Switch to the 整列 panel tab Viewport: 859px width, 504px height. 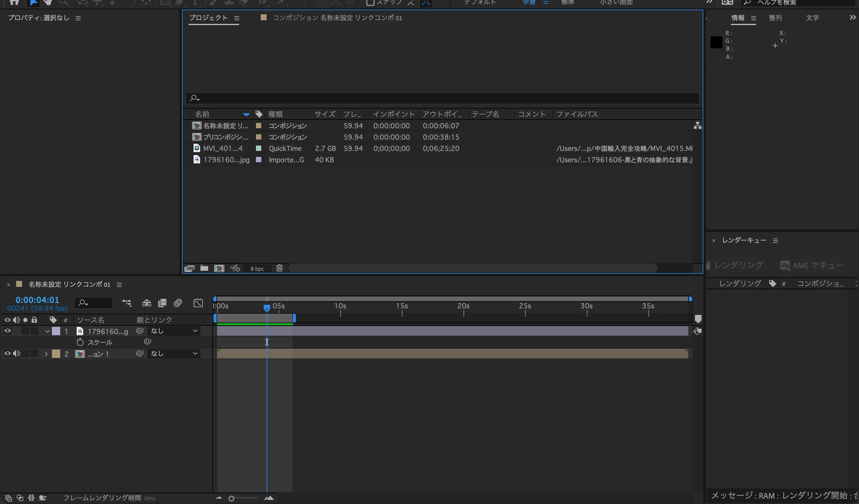tap(775, 18)
